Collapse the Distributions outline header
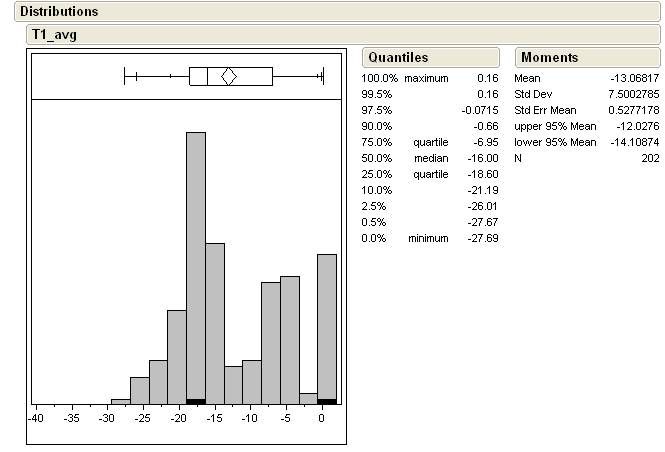The width and height of the screenshot is (665, 452). (x=59, y=12)
